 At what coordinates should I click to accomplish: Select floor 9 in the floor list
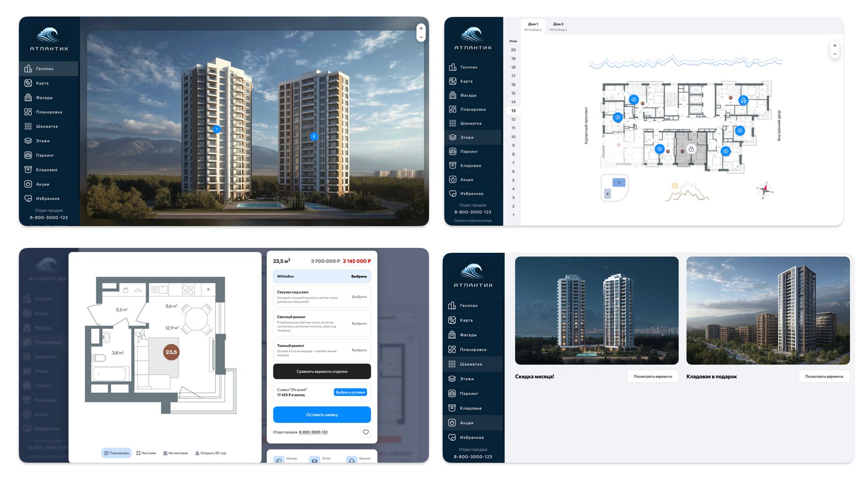coord(513,146)
